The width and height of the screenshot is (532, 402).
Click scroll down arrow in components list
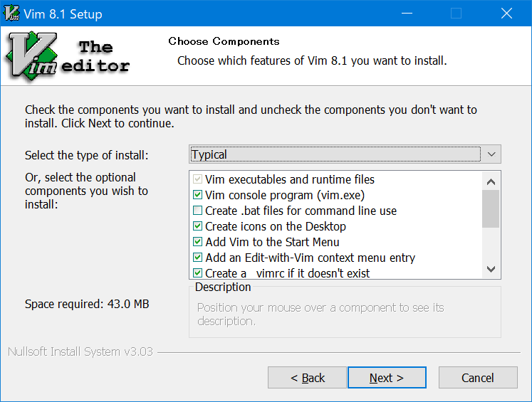[x=491, y=269]
